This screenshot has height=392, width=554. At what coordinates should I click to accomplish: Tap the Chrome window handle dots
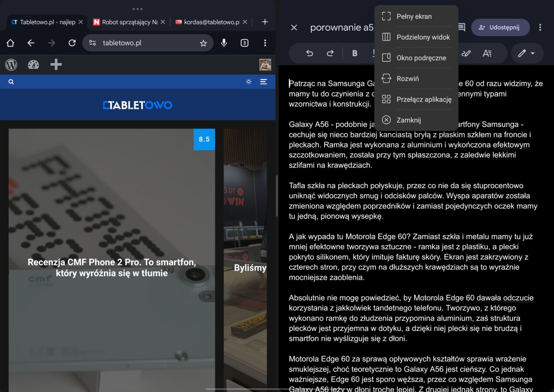pos(138,9)
